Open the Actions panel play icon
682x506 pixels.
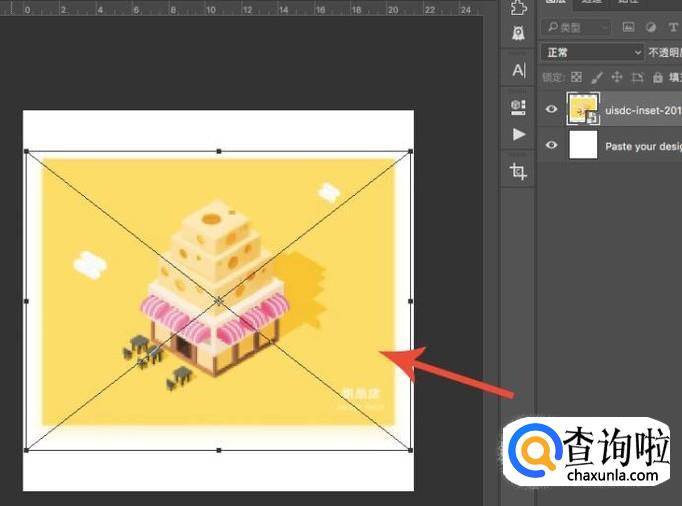(518, 134)
